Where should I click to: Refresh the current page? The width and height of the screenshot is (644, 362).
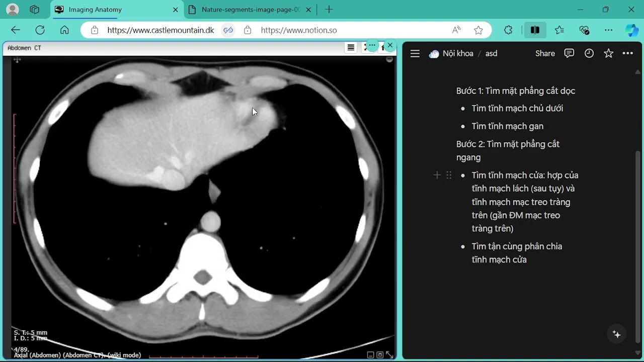tap(40, 30)
